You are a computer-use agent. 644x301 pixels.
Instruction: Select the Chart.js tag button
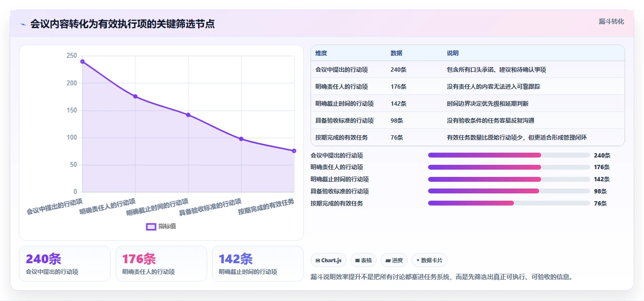tap(329, 260)
